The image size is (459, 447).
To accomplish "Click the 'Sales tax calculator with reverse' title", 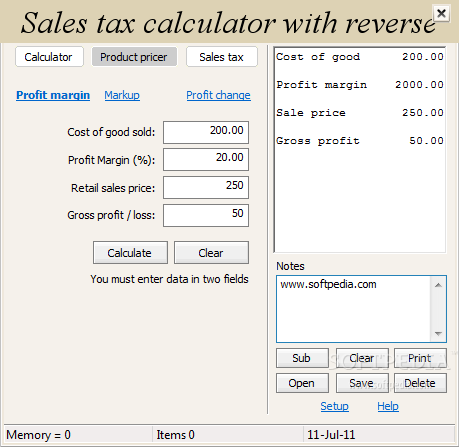I will click(228, 23).
